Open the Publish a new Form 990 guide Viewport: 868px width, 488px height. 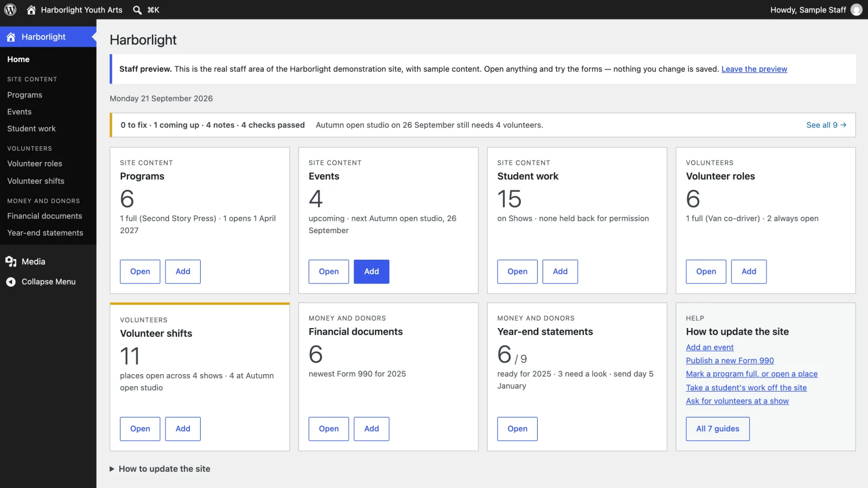pos(730,361)
